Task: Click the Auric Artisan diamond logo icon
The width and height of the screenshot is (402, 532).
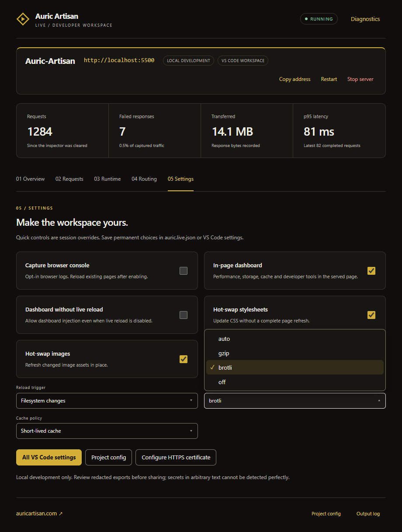Action: click(x=22, y=19)
